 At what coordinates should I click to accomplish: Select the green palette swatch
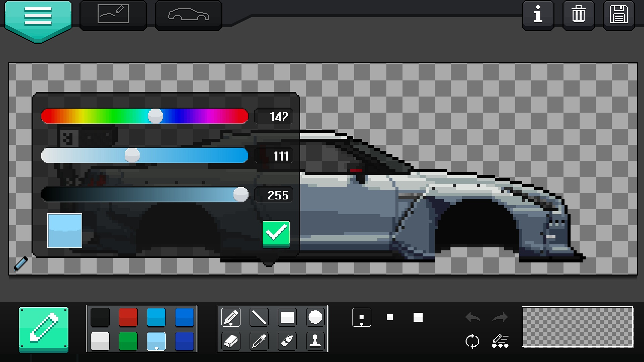pyautogui.click(x=128, y=341)
